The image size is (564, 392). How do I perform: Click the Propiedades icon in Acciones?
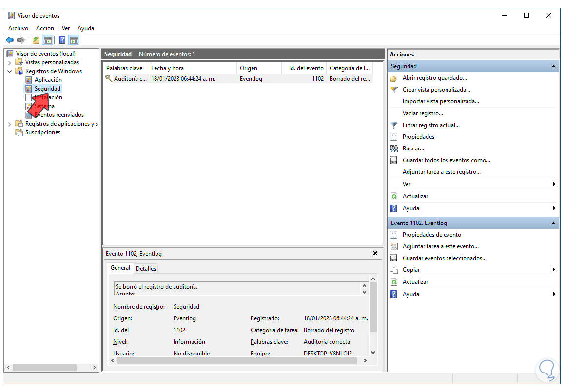(394, 137)
